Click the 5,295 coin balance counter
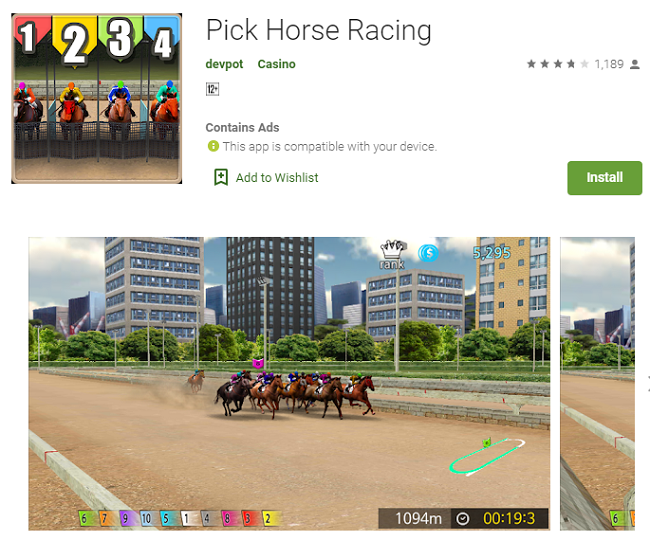This screenshot has width=650, height=541. [492, 252]
